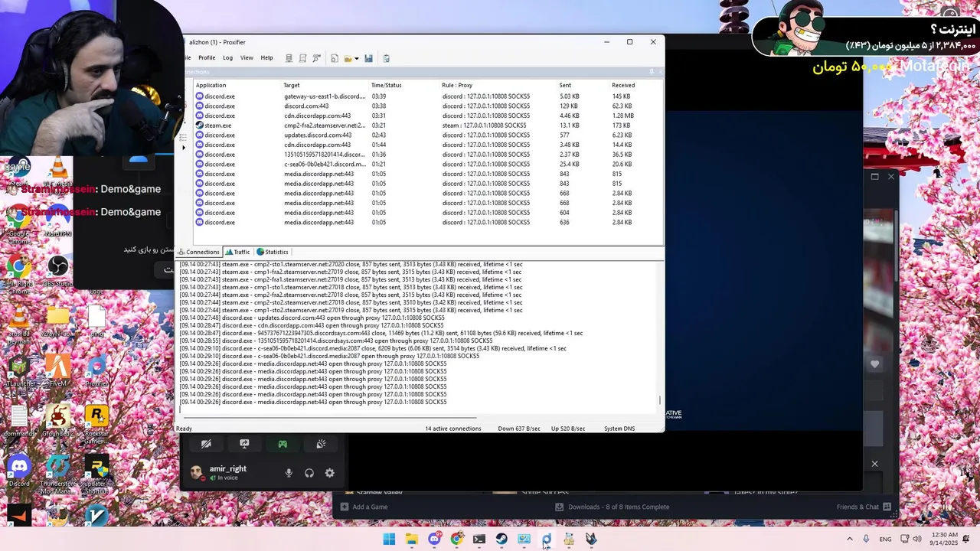This screenshot has width=980, height=551.
Task: Sort connections by Target column header
Action: pos(291,85)
